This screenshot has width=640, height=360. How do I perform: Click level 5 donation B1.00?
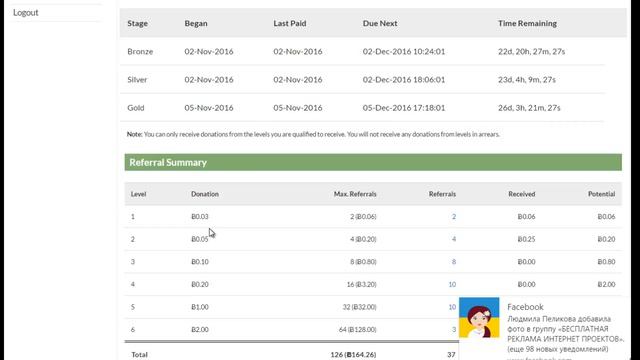click(x=200, y=307)
